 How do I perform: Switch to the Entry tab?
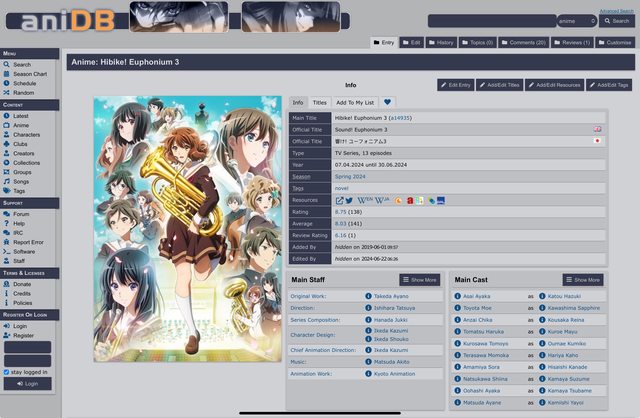[x=384, y=42]
